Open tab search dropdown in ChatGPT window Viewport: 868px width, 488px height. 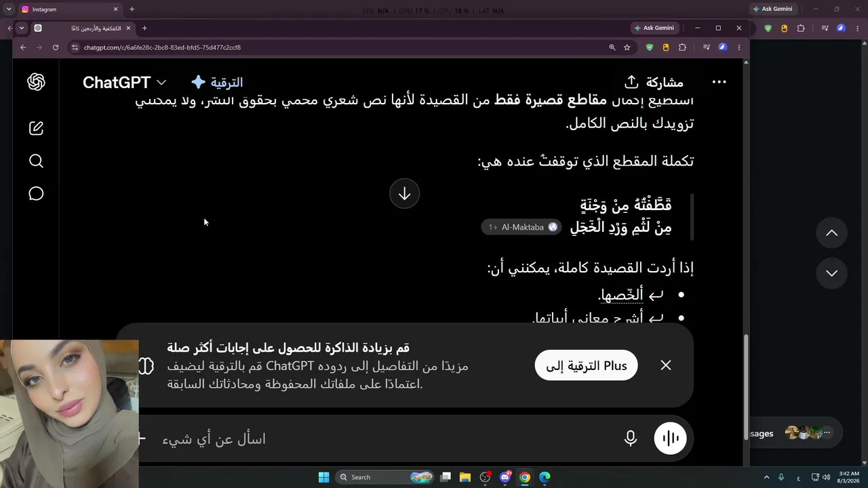tap(22, 28)
